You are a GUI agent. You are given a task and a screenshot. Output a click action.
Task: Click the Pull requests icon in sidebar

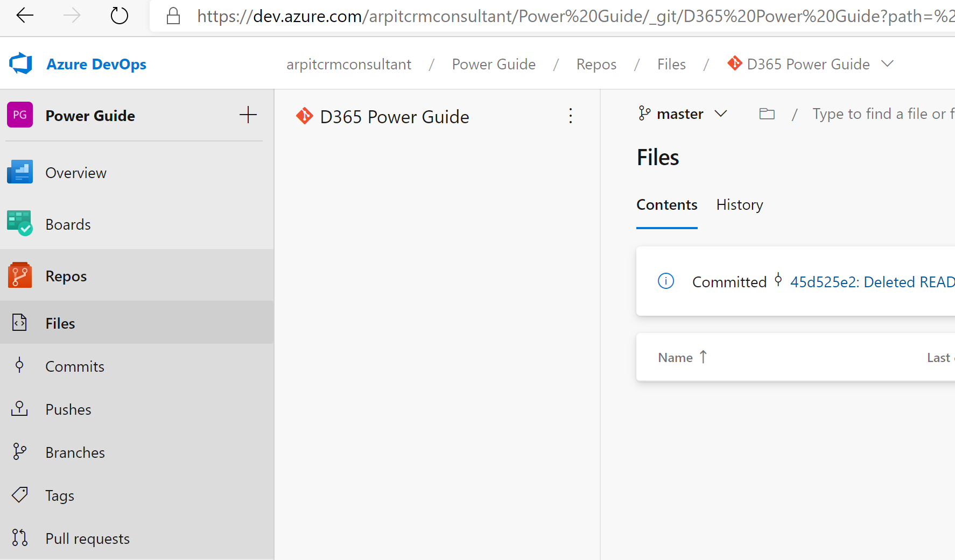[x=19, y=537]
